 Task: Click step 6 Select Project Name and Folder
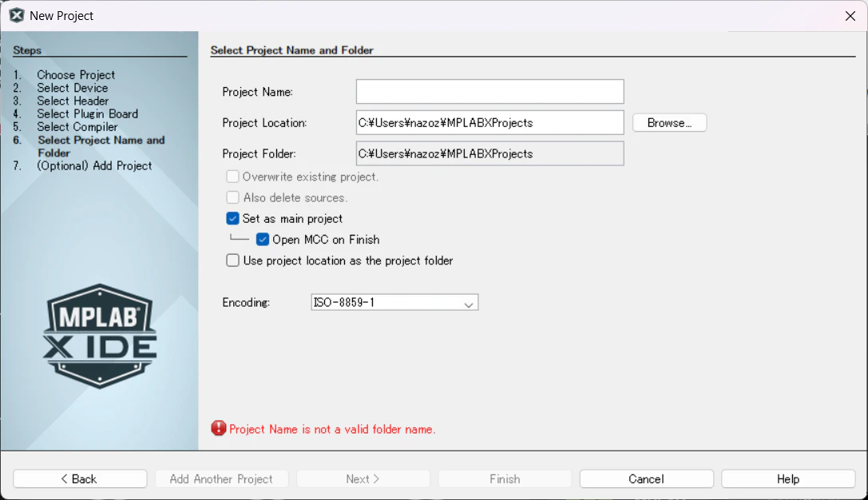(x=101, y=147)
